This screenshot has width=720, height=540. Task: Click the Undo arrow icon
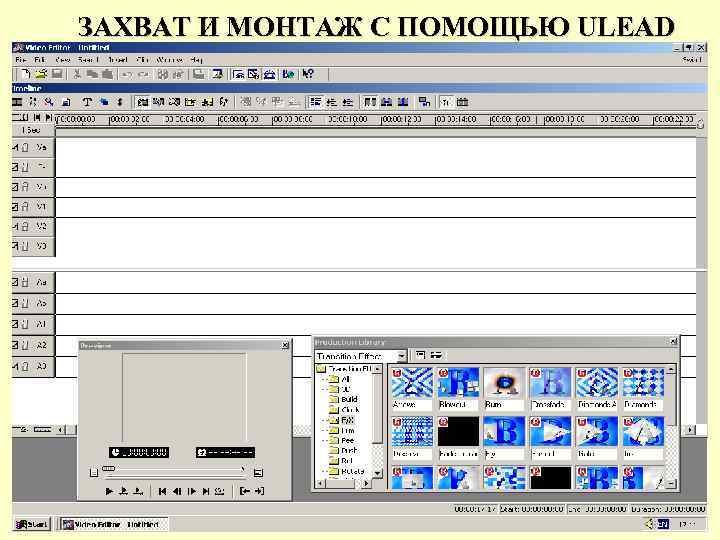[x=128, y=74]
